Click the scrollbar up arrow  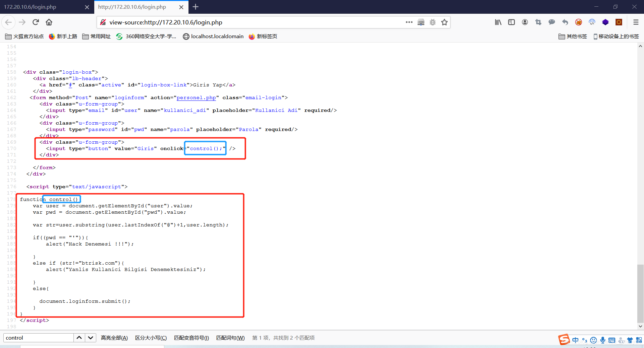640,46
